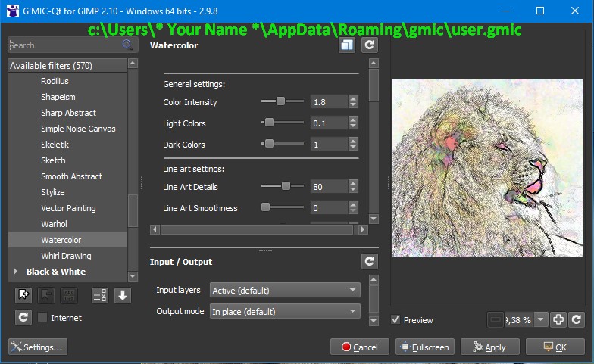Select the Sharp Abstract filter
The height and width of the screenshot is (364, 594).
click(x=68, y=113)
